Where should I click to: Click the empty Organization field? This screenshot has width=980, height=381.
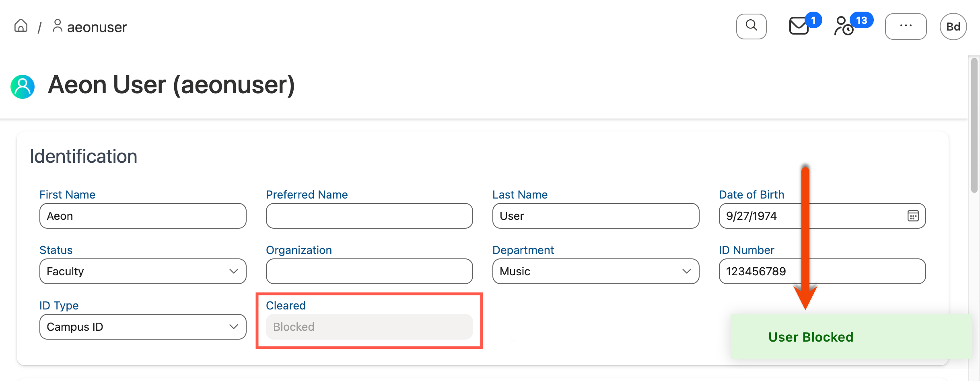(x=369, y=271)
